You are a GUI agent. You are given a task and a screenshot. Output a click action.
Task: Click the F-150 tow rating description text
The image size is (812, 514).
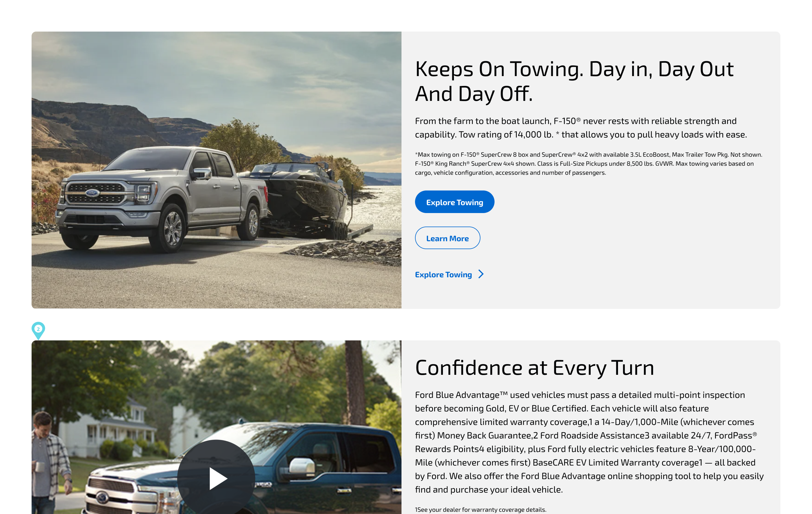[x=581, y=128]
